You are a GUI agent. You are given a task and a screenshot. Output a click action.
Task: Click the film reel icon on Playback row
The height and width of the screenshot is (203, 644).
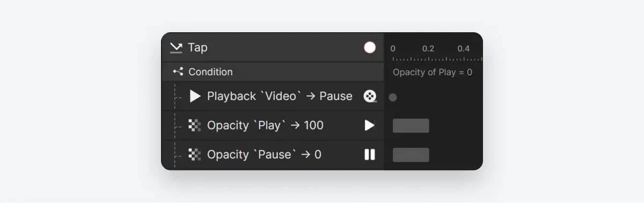click(370, 96)
